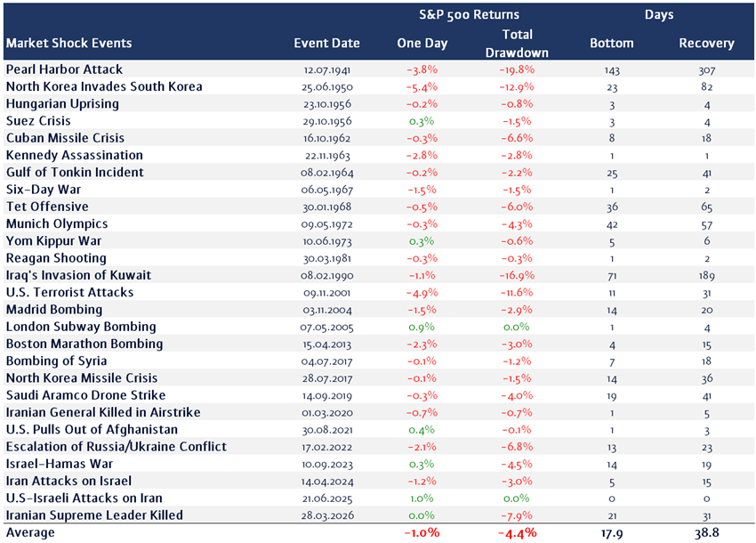Select the 'Iran Attacks on Israel' label
Screen dimensions: 756x543
pos(68,481)
